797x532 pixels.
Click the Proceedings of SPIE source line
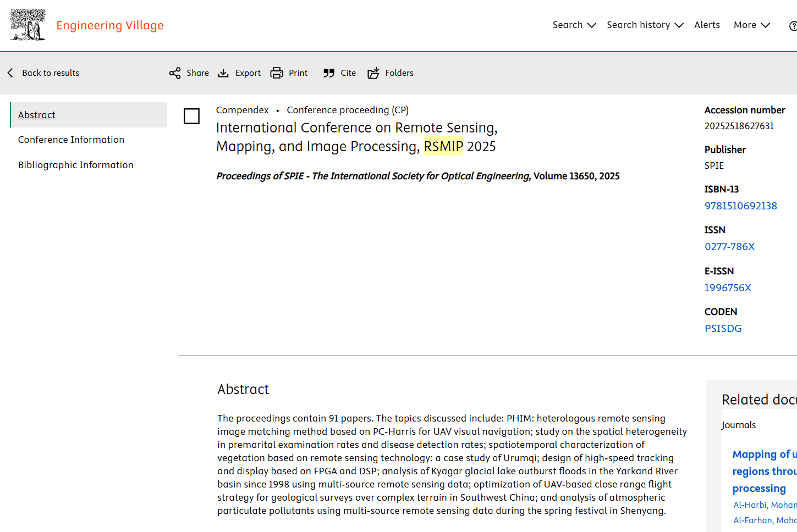pyautogui.click(x=418, y=176)
